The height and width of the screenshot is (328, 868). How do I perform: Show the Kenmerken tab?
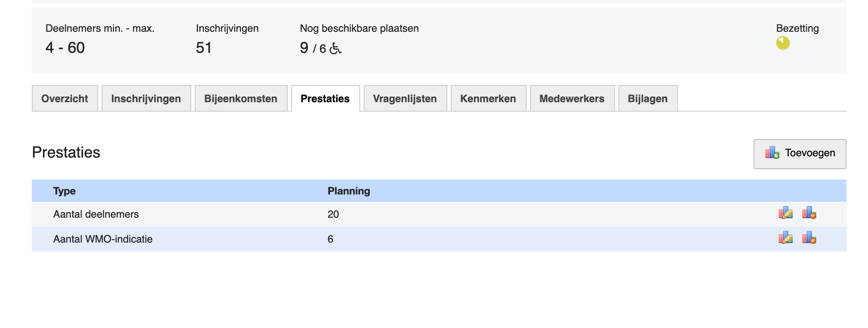tap(488, 99)
